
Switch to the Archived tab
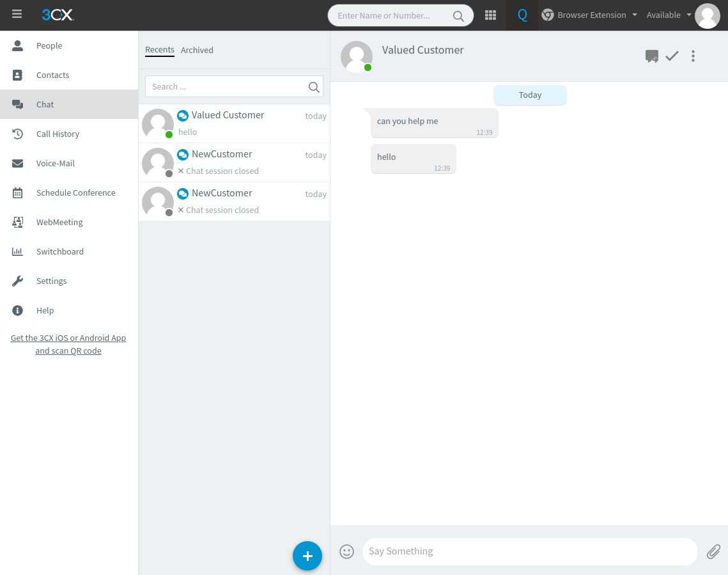click(197, 50)
